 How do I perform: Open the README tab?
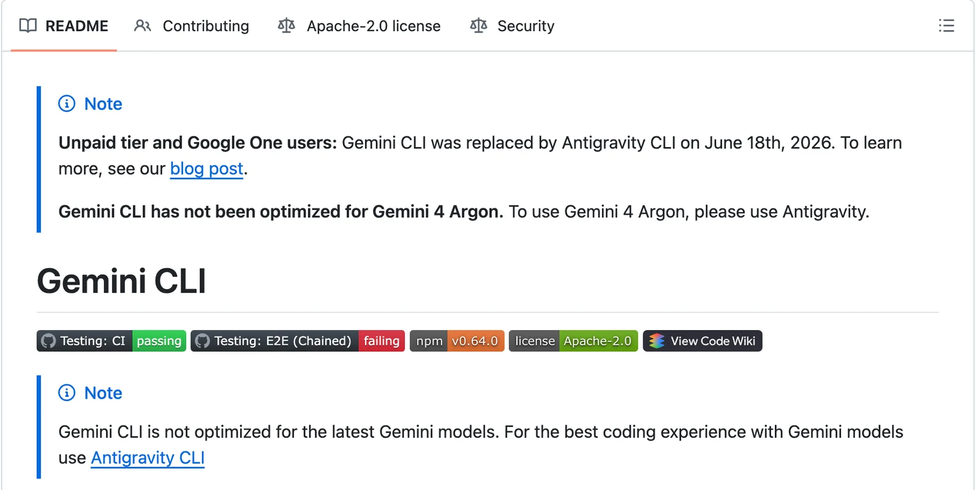(64, 26)
